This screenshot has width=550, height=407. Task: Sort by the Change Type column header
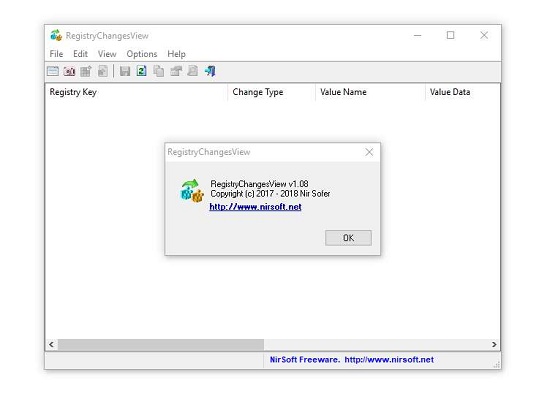click(271, 92)
